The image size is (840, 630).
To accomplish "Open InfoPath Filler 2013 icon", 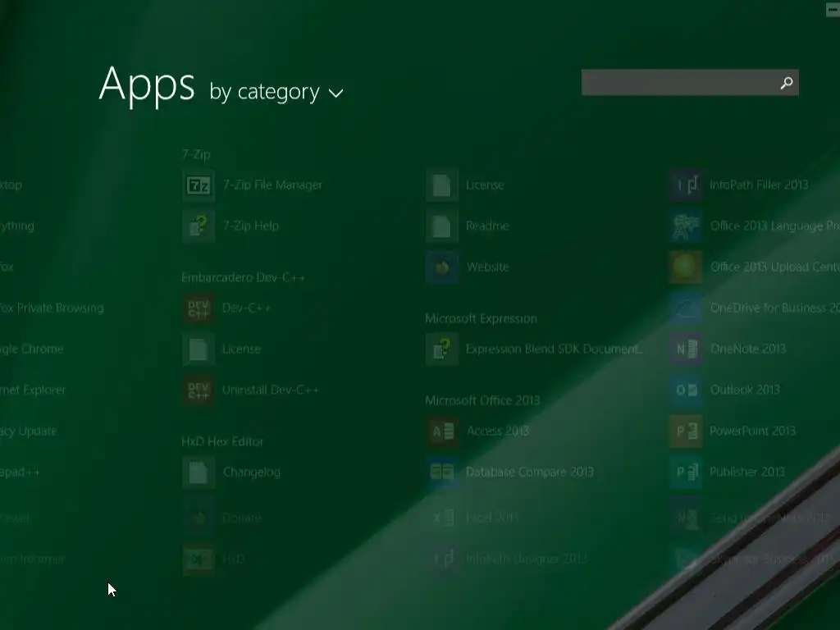I will (686, 185).
